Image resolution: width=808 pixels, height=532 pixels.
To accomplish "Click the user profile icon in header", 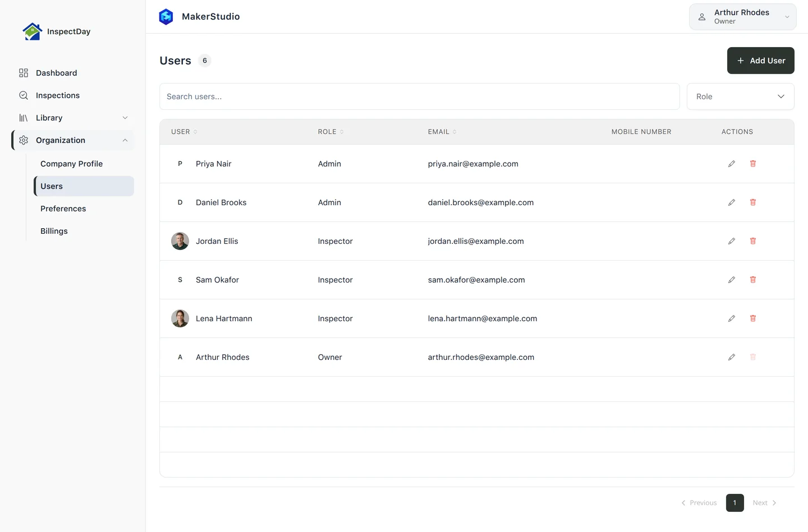I will [702, 17].
